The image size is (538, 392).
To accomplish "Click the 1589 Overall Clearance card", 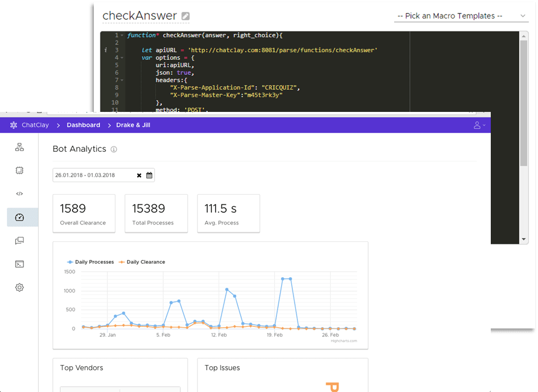I will point(84,214).
